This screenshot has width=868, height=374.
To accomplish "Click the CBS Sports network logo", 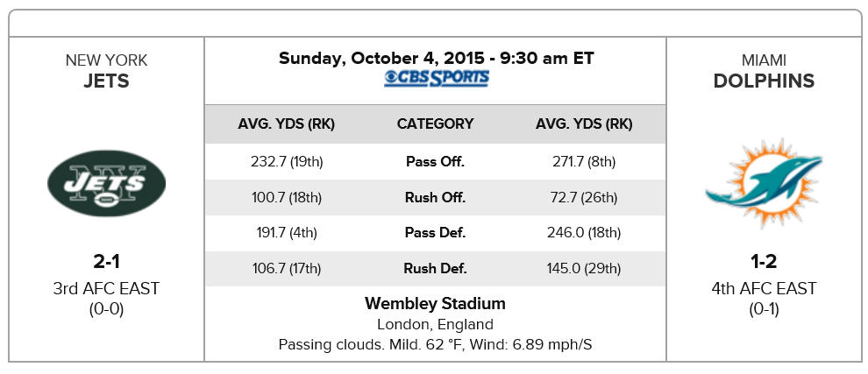I will 436,79.
